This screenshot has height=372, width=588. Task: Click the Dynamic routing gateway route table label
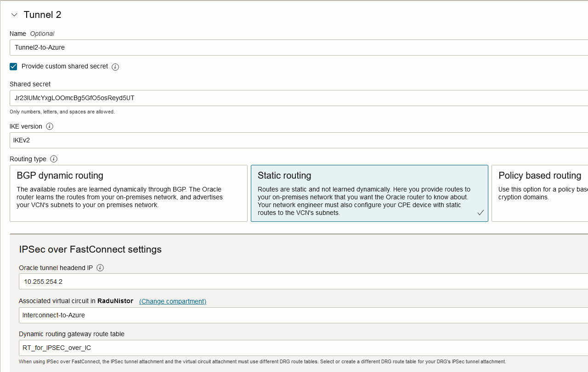point(72,334)
